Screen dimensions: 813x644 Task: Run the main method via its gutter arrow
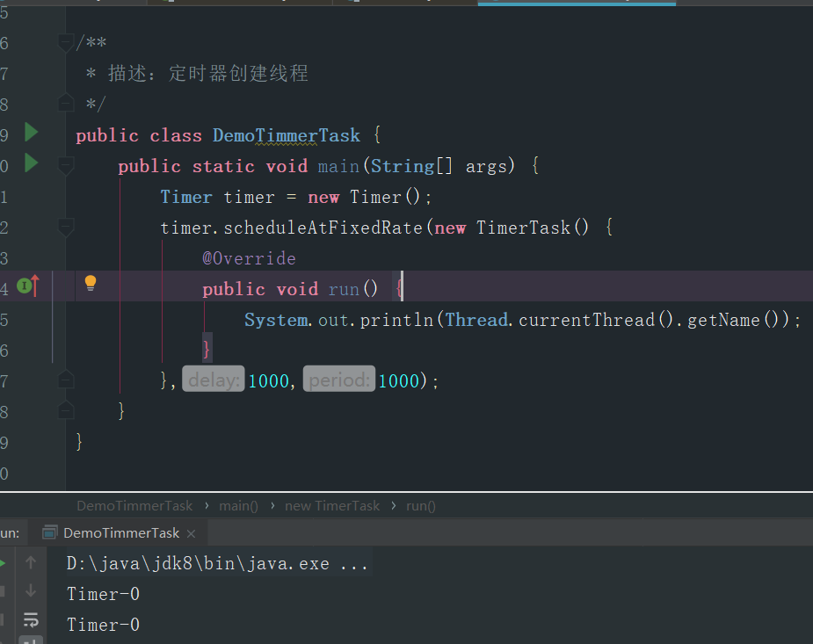(31, 163)
